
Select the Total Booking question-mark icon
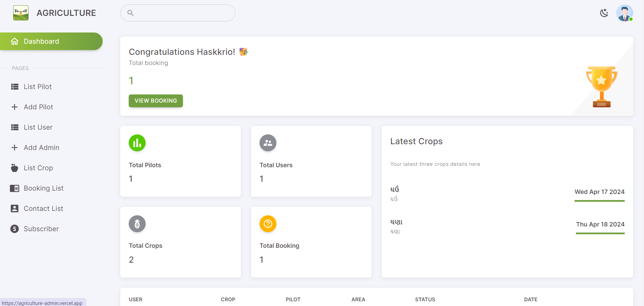coord(268,224)
